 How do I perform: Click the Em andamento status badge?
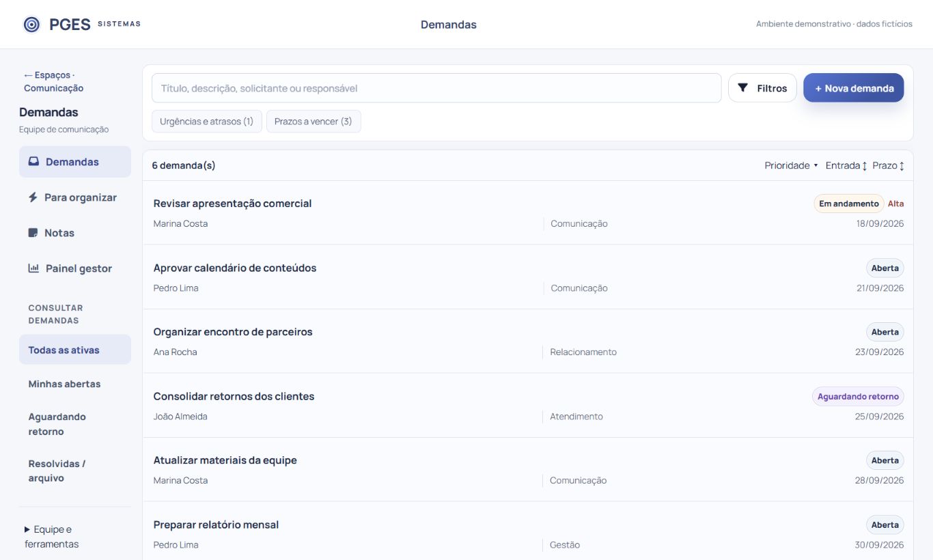pyautogui.click(x=849, y=204)
